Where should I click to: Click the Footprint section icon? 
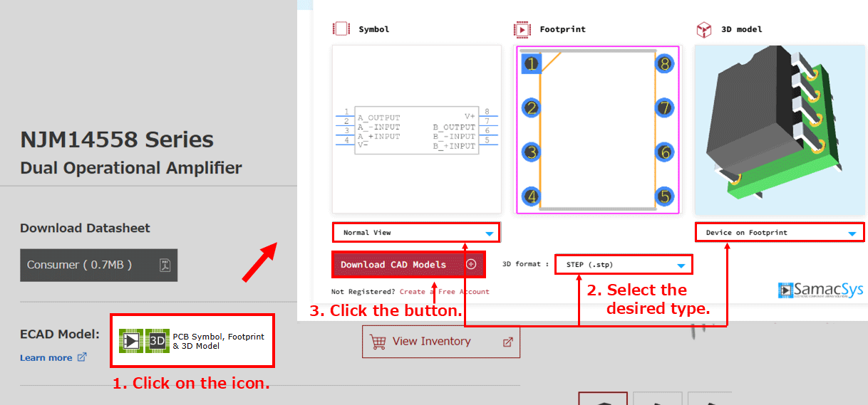(x=522, y=29)
